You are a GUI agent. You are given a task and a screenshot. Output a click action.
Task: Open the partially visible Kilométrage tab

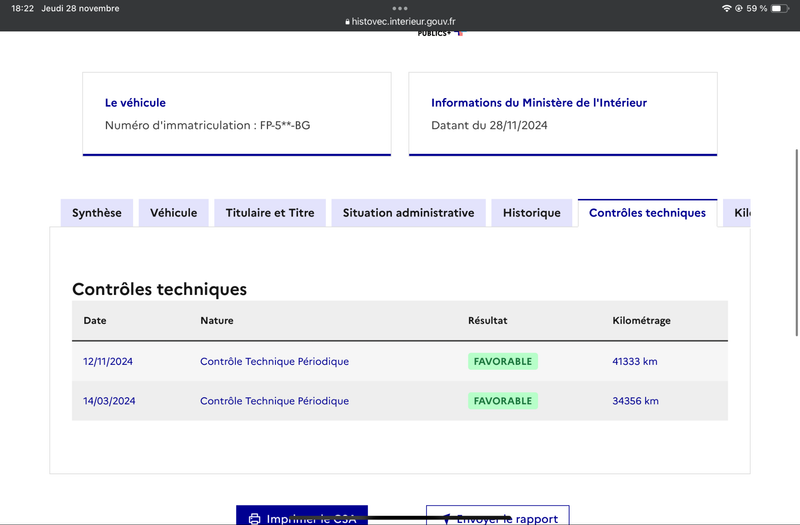click(x=737, y=213)
